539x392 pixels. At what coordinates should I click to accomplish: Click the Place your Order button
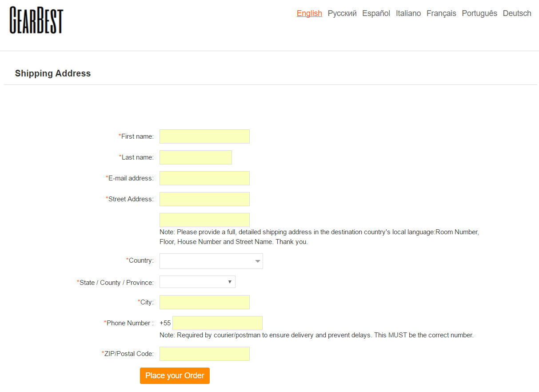coord(175,376)
